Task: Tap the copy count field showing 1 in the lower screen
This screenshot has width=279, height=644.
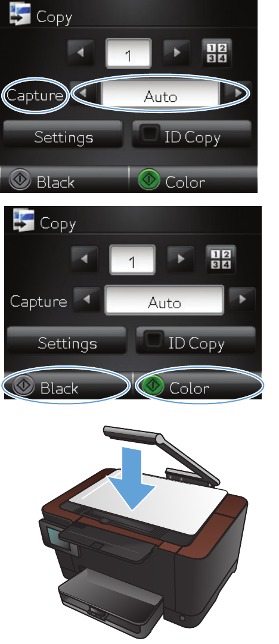Action: (x=132, y=260)
